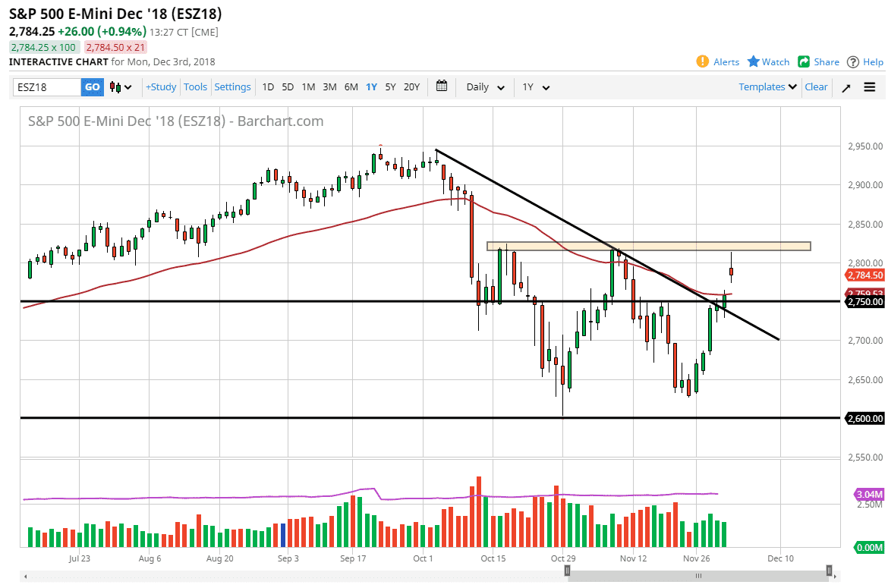Screen dimensions: 888x588
Task: Click the Clear link
Action: [816, 87]
